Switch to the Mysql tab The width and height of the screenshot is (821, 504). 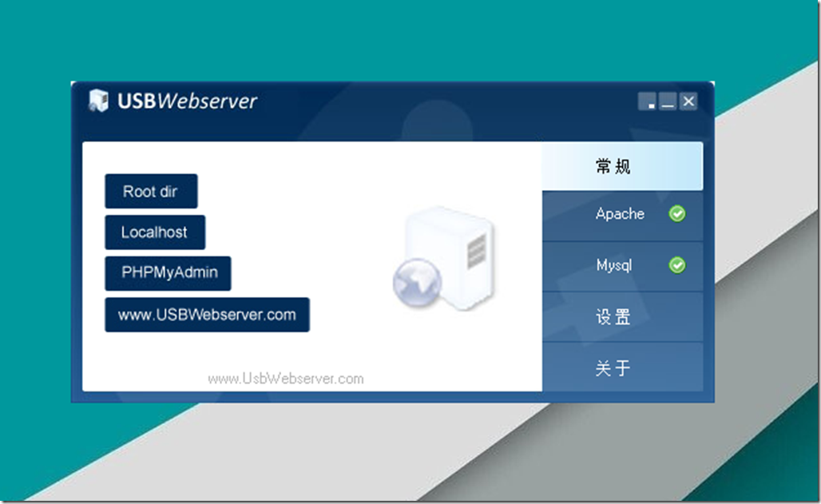point(622,266)
